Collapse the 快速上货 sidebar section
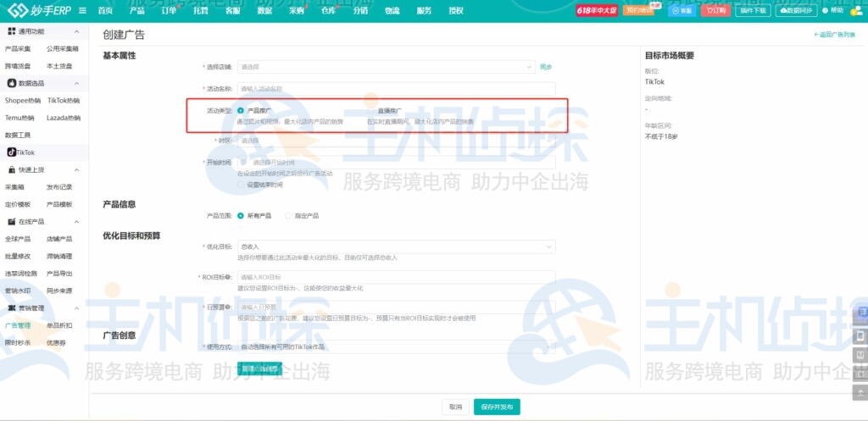The width and height of the screenshot is (868, 421). (x=76, y=169)
